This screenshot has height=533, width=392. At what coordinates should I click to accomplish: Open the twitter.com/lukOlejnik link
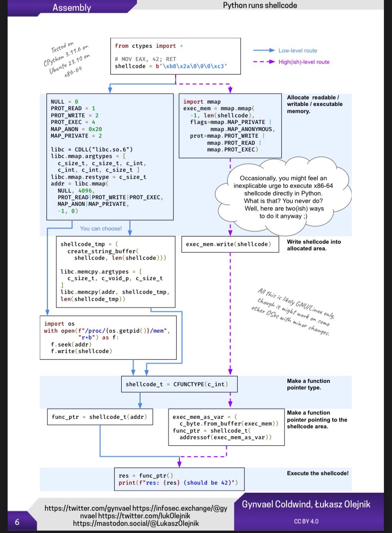coord(144,515)
